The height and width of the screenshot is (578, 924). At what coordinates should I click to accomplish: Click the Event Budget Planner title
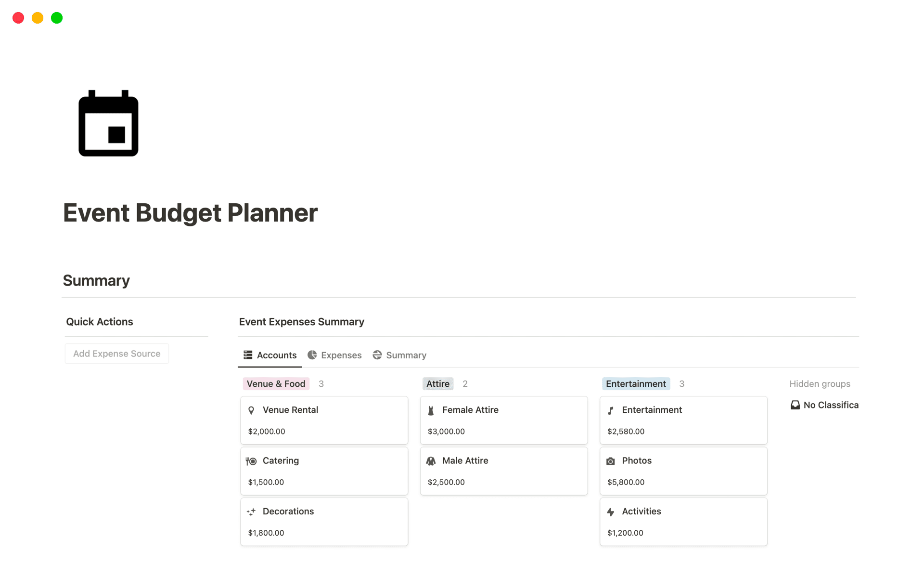[190, 212]
